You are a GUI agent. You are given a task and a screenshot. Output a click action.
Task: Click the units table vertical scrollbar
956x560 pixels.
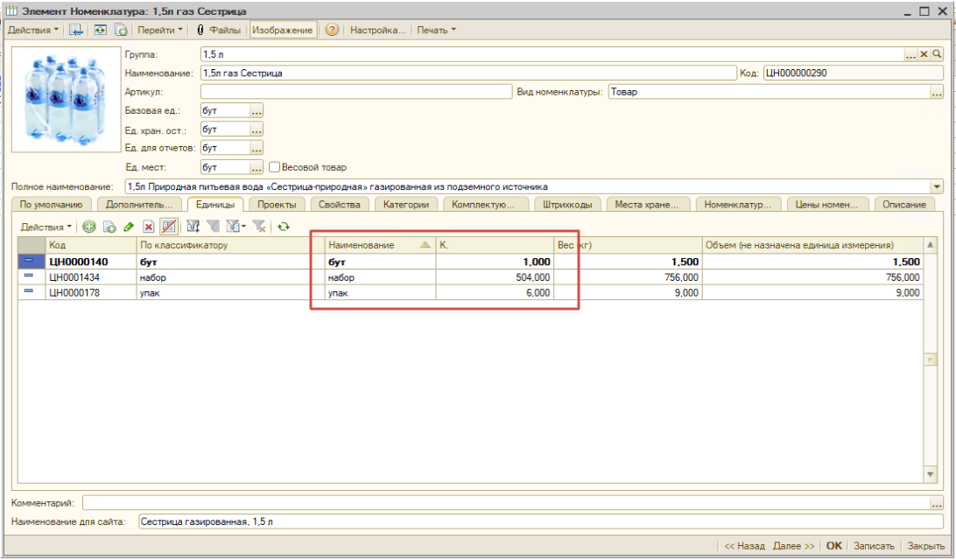click(931, 360)
